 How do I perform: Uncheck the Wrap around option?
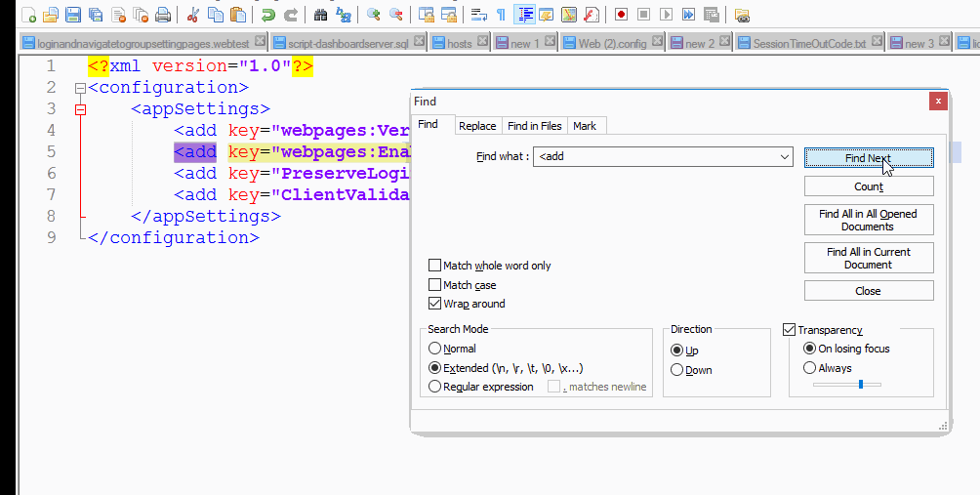[x=434, y=304]
